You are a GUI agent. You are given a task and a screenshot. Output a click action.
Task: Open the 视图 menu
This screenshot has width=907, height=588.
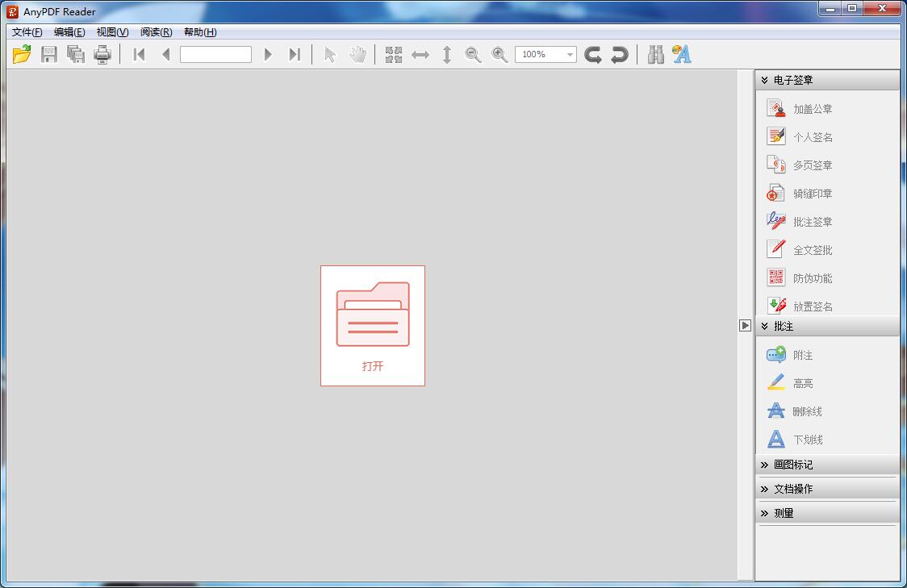pos(111,32)
